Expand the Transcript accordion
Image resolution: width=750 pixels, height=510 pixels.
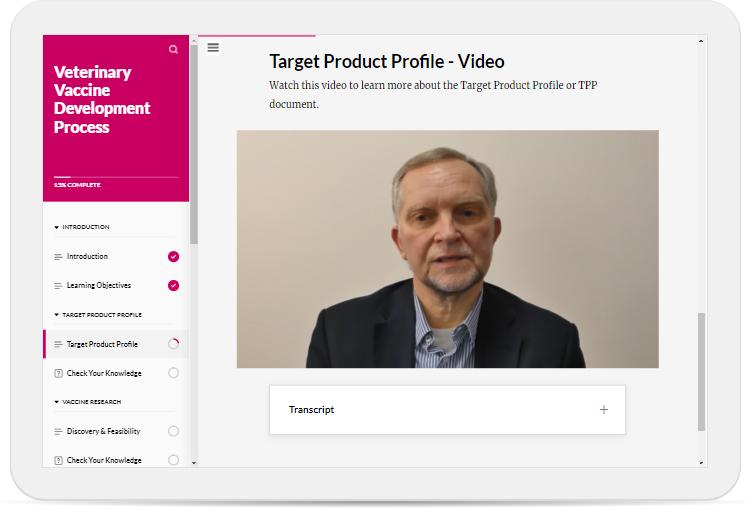click(x=446, y=410)
